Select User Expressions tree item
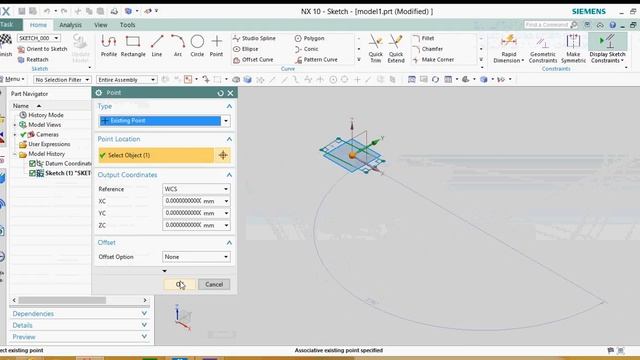The image size is (640, 360). [x=49, y=144]
